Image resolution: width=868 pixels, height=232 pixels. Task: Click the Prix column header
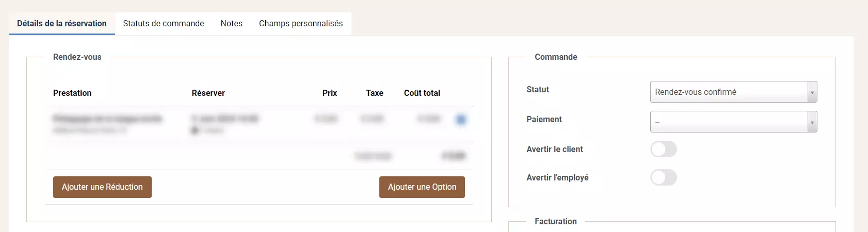(329, 93)
